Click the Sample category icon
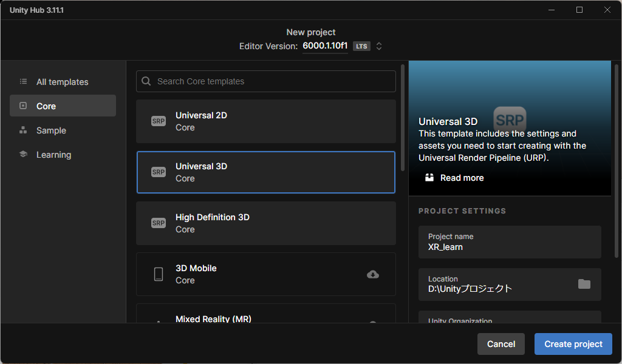Image resolution: width=622 pixels, height=364 pixels. click(x=24, y=130)
